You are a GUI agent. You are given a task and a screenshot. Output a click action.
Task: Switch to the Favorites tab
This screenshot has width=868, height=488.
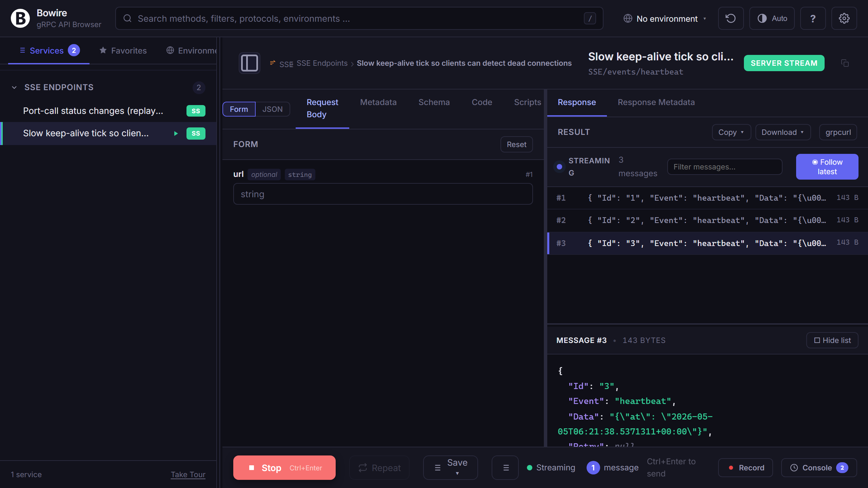pos(123,50)
